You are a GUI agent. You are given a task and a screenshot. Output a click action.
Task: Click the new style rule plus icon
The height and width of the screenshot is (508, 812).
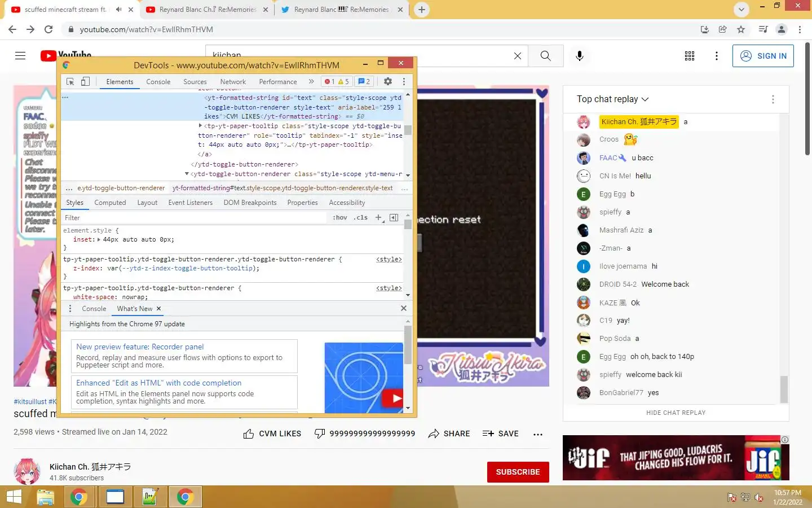(379, 217)
